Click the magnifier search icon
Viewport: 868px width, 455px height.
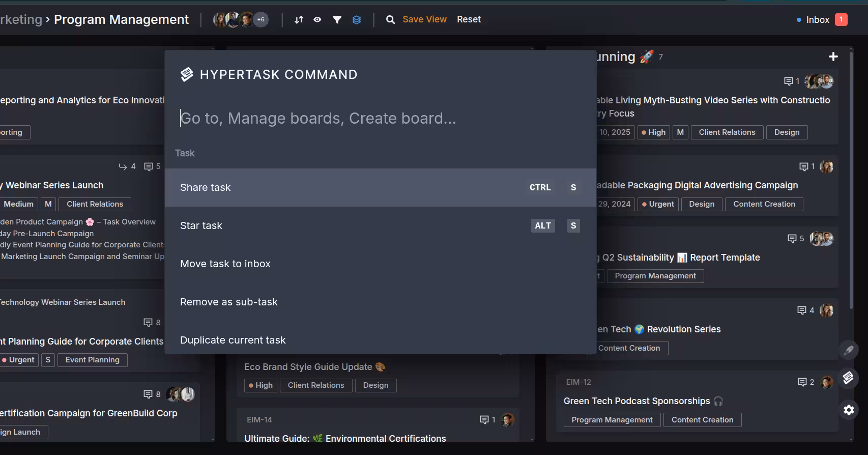pos(390,19)
